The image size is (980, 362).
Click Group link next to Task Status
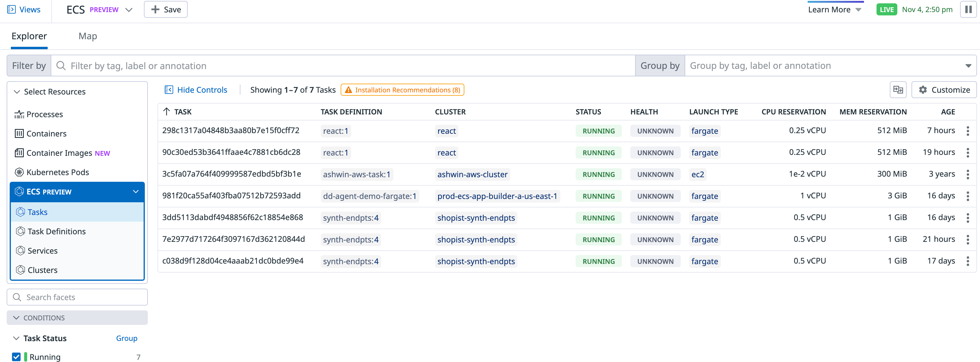coord(127,338)
